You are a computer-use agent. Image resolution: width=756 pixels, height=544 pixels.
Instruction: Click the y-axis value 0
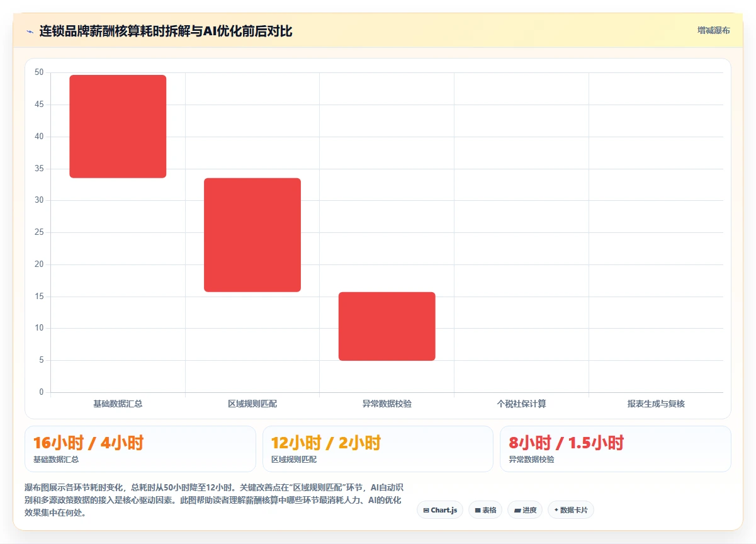(x=42, y=392)
